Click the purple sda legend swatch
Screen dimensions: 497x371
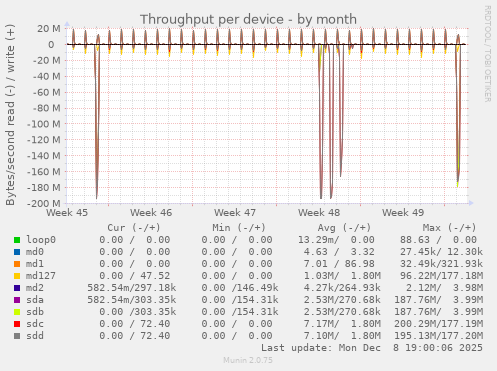(x=17, y=300)
